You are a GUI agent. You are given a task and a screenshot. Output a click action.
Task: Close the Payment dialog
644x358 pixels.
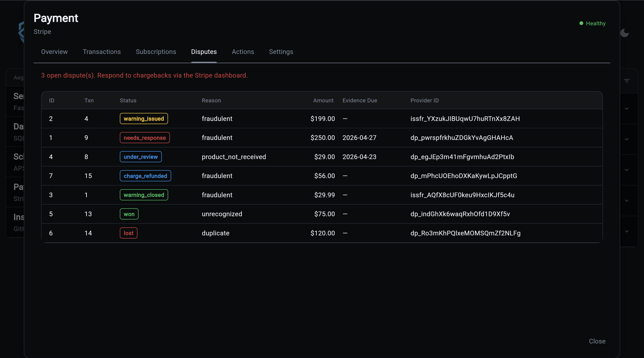click(x=597, y=341)
